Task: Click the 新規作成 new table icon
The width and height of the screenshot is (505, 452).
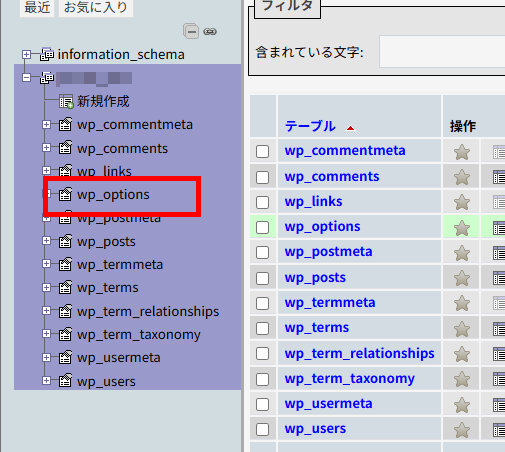Action: pyautogui.click(x=66, y=101)
